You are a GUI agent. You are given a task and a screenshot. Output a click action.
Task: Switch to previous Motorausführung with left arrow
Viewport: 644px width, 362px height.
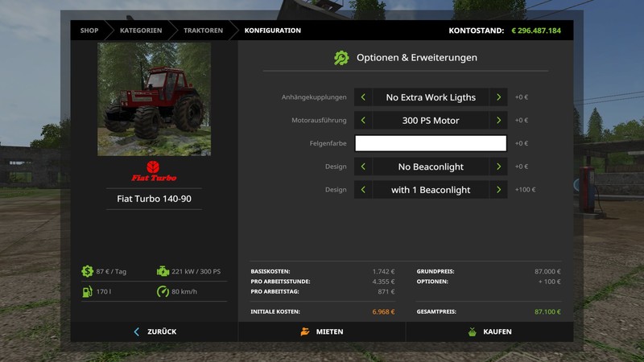click(x=363, y=121)
